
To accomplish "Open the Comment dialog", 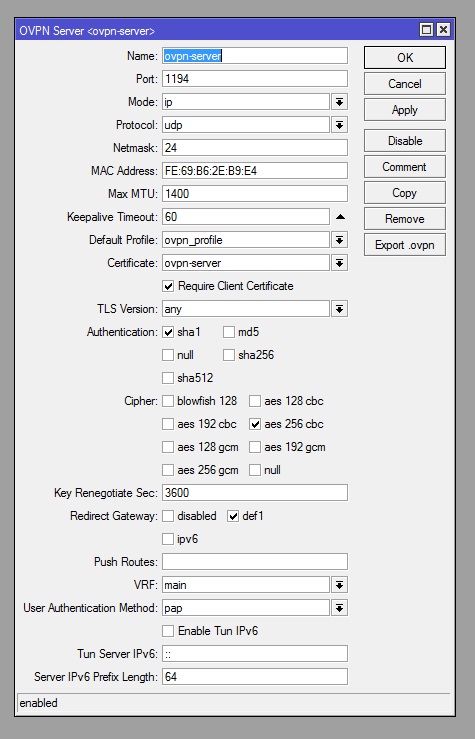I will point(405,167).
